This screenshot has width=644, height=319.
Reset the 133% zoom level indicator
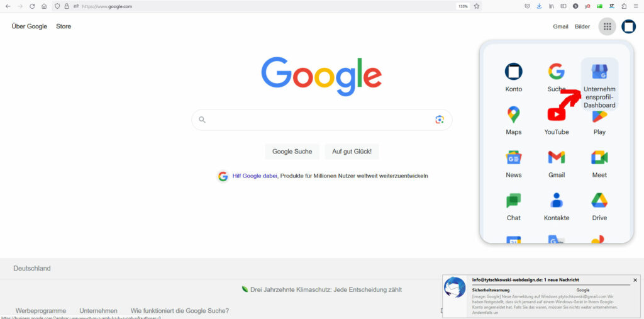(x=463, y=6)
